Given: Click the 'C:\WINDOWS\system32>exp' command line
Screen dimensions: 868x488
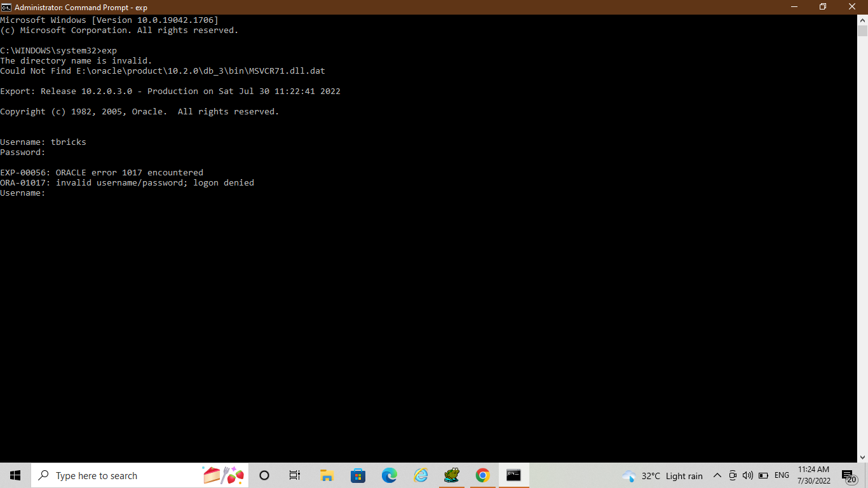Looking at the screenshot, I should click(58, 51).
